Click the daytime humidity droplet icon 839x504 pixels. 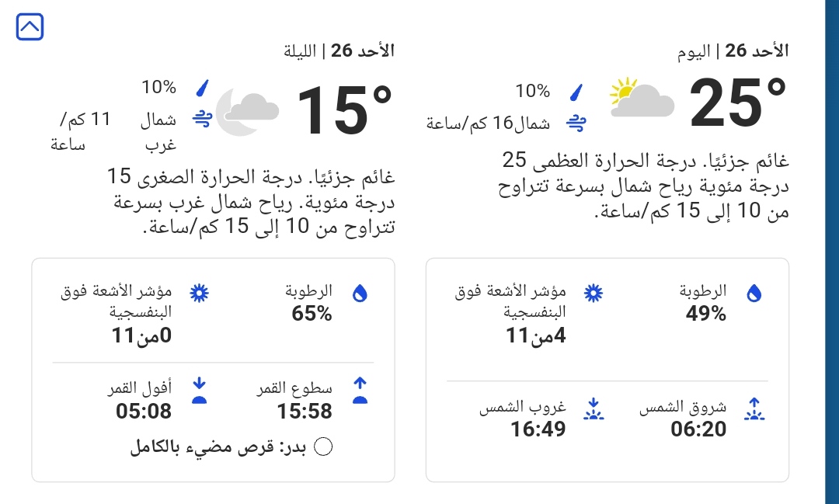[753, 294]
